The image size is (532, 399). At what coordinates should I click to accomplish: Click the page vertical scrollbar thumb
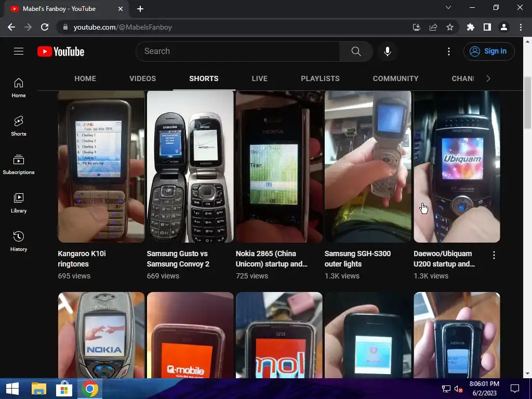coord(527,103)
